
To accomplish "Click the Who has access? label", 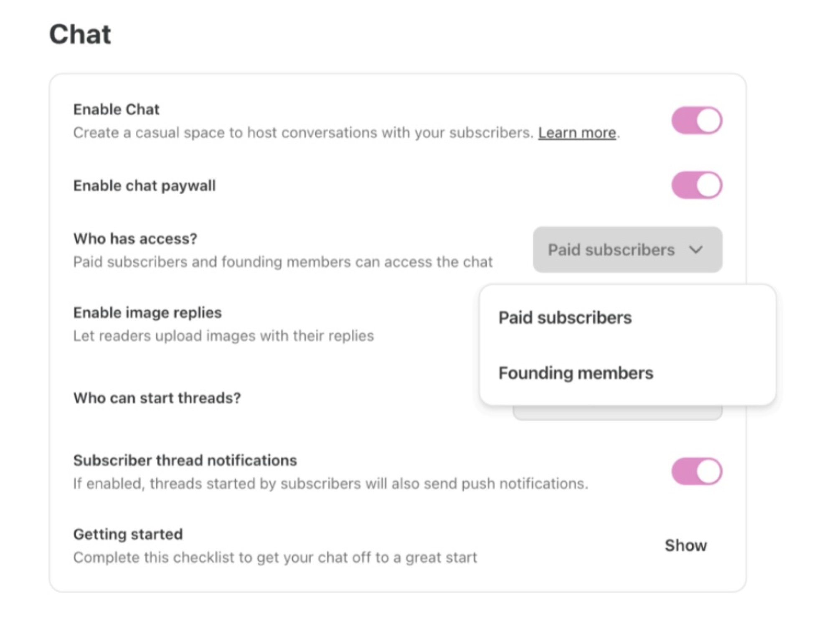I will tap(135, 238).
